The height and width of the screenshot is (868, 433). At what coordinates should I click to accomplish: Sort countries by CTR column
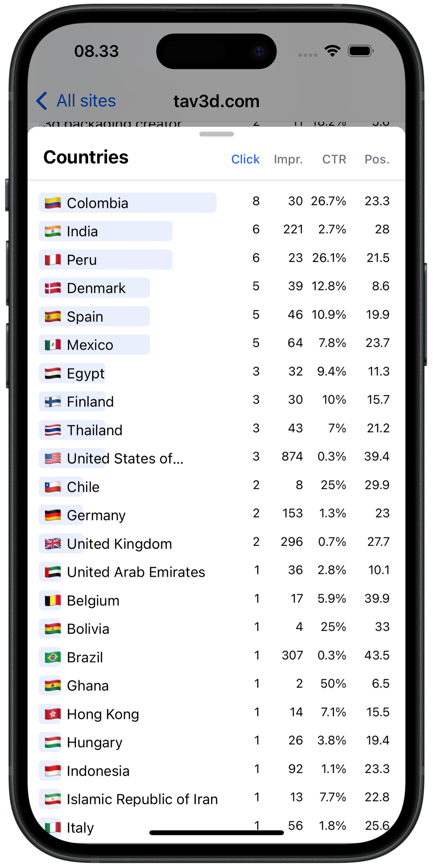[334, 159]
